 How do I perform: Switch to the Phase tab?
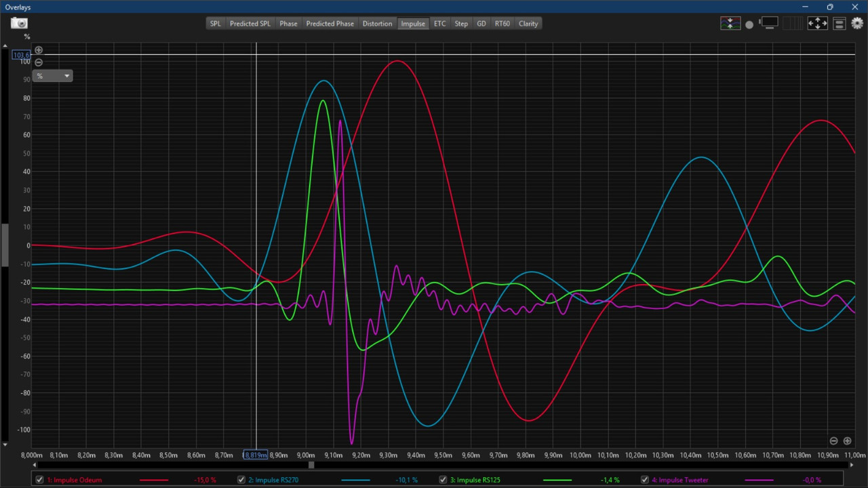(x=288, y=24)
